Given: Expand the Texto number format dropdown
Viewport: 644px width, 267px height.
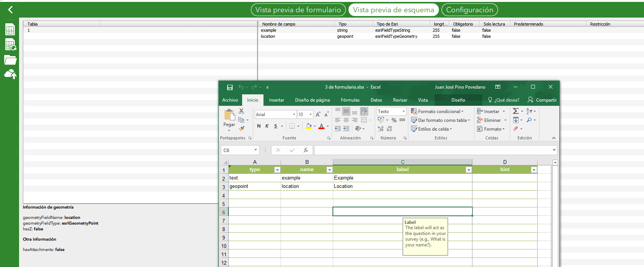Looking at the screenshot, I should tap(403, 112).
